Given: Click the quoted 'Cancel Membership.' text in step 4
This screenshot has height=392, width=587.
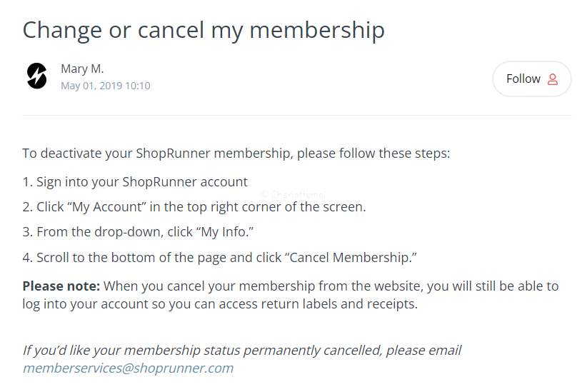Looking at the screenshot, I should (x=351, y=258).
